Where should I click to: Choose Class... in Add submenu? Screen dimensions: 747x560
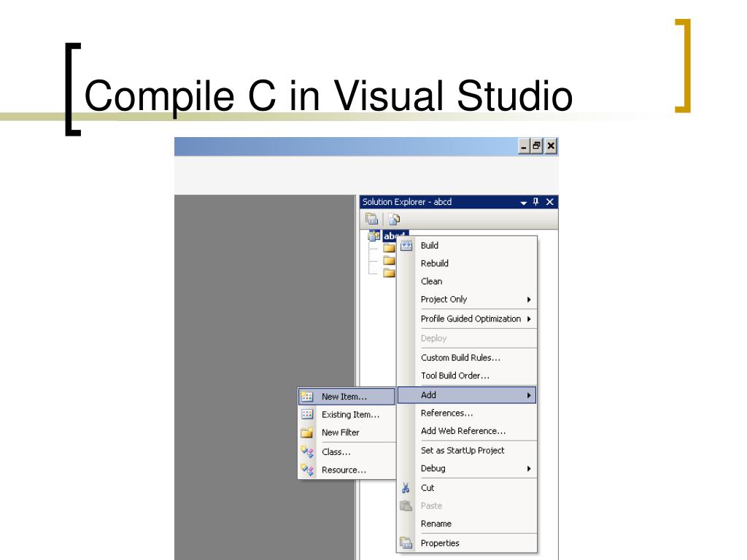[x=347, y=452]
